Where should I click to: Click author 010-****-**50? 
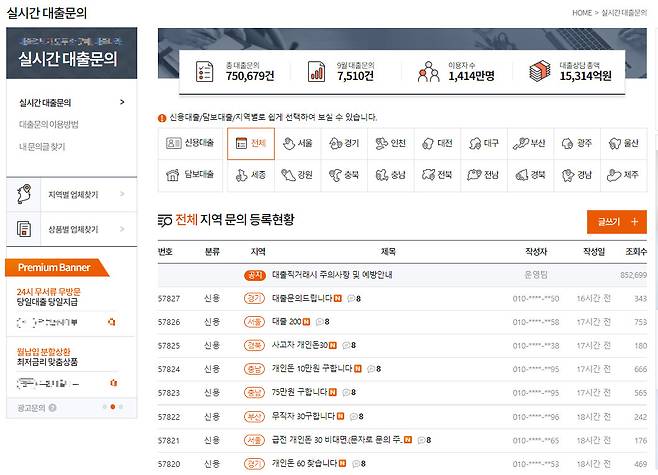tap(536, 299)
